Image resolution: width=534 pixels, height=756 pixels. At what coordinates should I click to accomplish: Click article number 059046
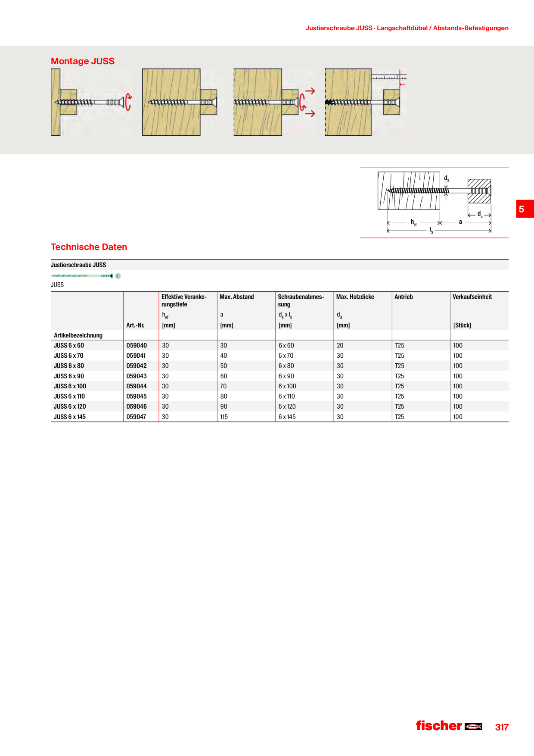click(x=137, y=406)
